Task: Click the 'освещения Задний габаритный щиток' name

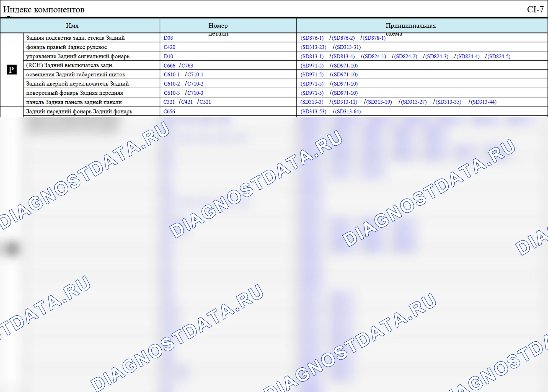Action: click(x=76, y=74)
